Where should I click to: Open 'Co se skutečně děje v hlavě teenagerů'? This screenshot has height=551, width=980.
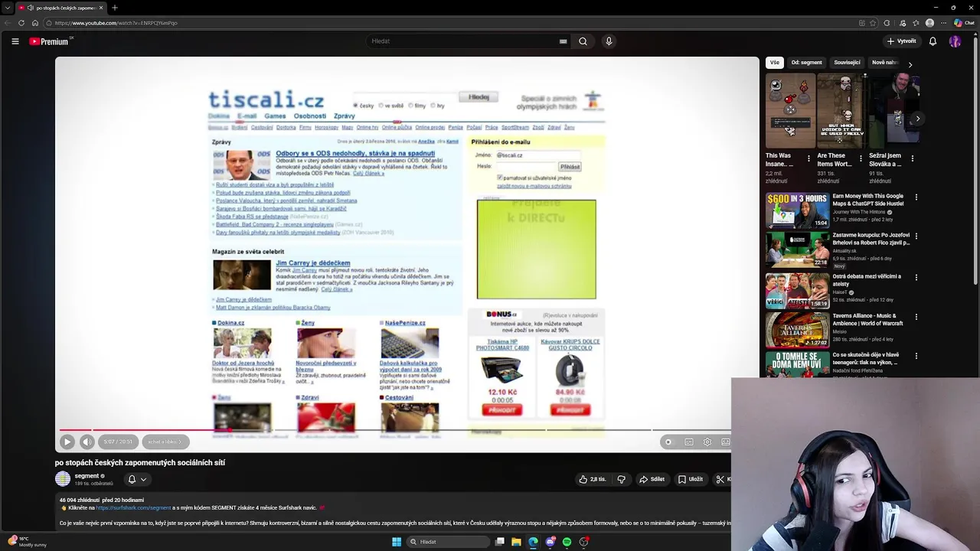click(x=797, y=364)
